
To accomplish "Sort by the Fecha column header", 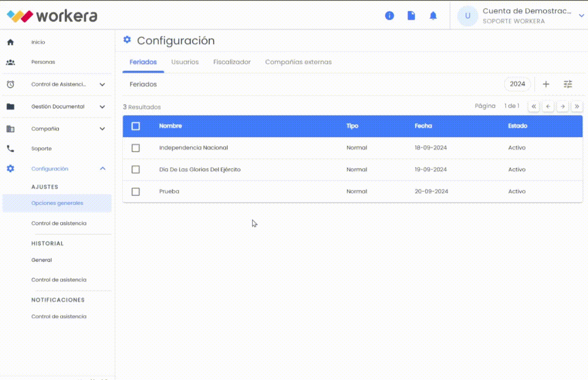I will 423,126.
